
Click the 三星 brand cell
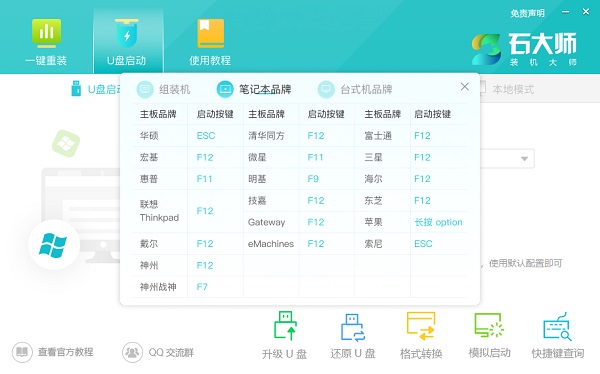tap(373, 157)
